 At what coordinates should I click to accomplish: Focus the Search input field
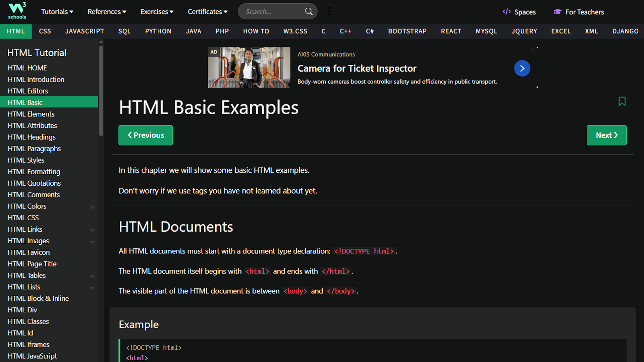pyautogui.click(x=272, y=12)
